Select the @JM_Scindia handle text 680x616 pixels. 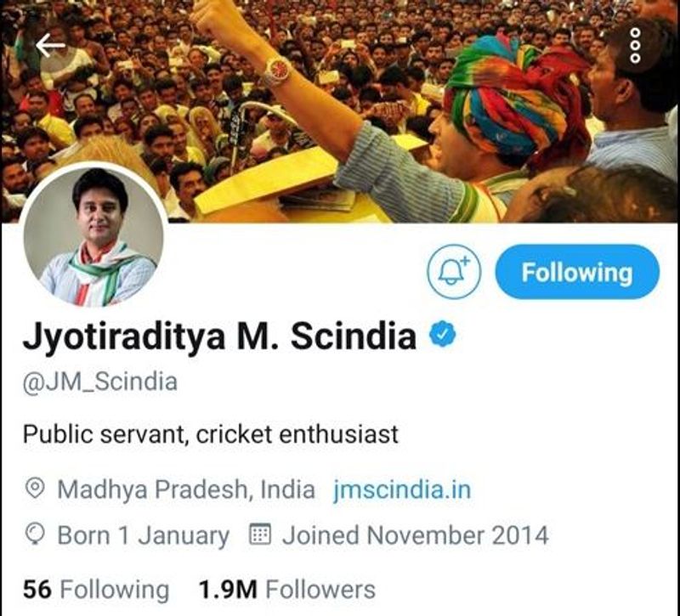pyautogui.click(x=100, y=382)
